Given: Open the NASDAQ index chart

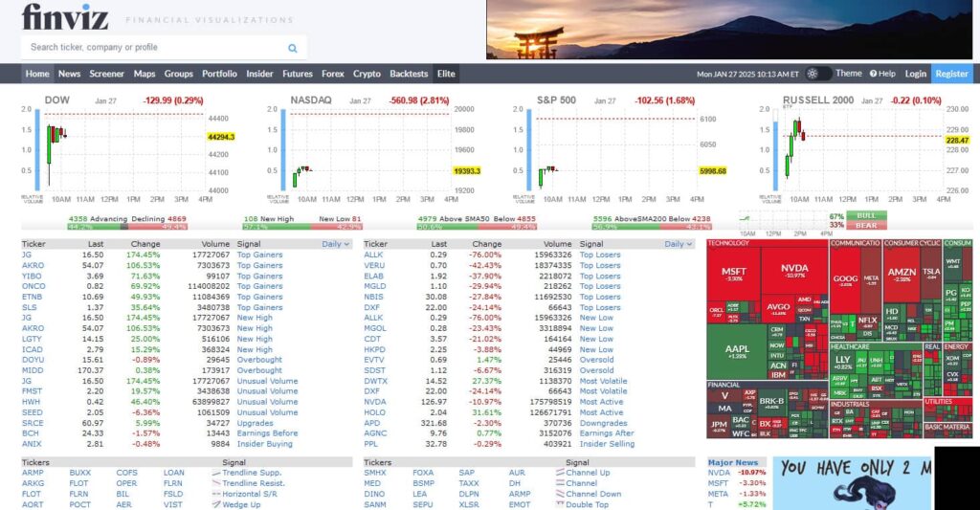Looking at the screenshot, I should click(374, 148).
